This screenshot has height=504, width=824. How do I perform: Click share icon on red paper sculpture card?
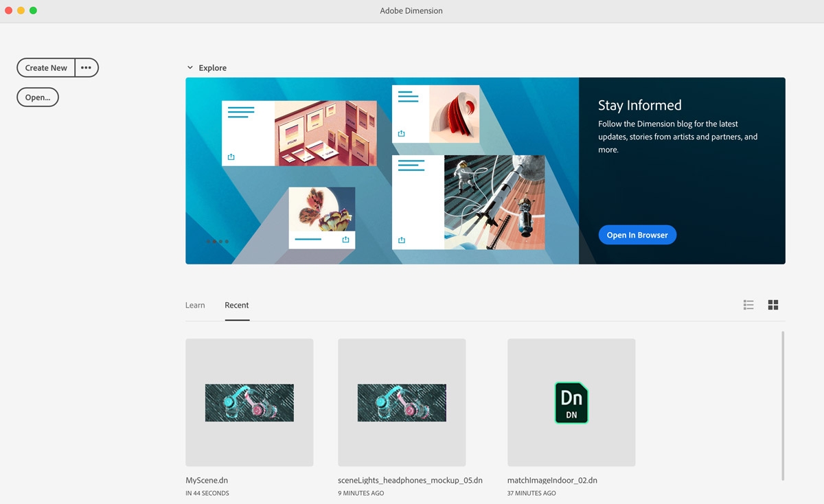pyautogui.click(x=402, y=134)
